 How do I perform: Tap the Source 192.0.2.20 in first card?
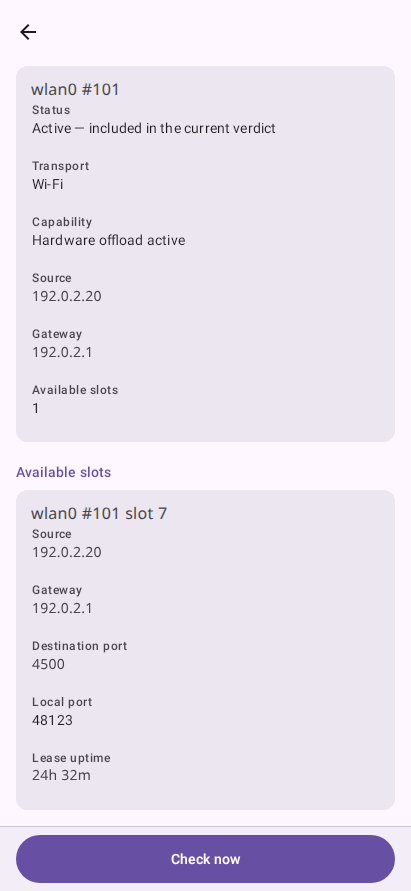(x=67, y=296)
